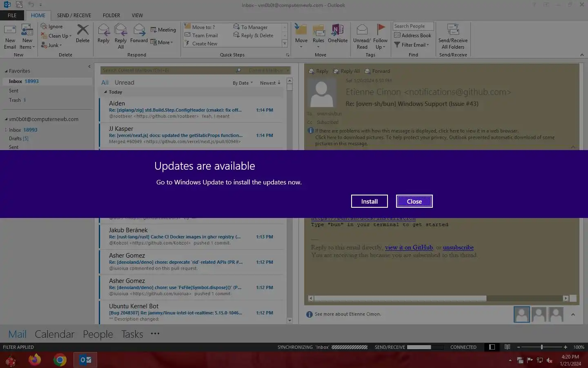Open the Junk dropdown
588x368 pixels.
51,45
